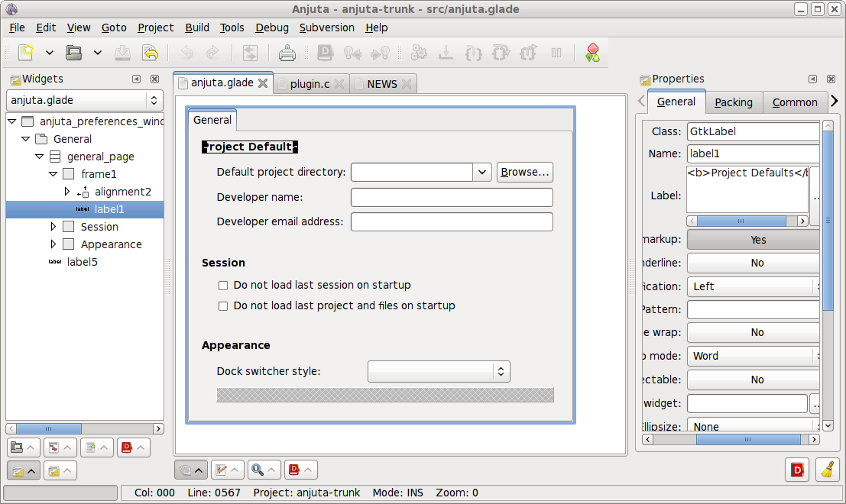Click the Save file toolbar icon
Image resolution: width=846 pixels, height=504 pixels.
pos(122,52)
